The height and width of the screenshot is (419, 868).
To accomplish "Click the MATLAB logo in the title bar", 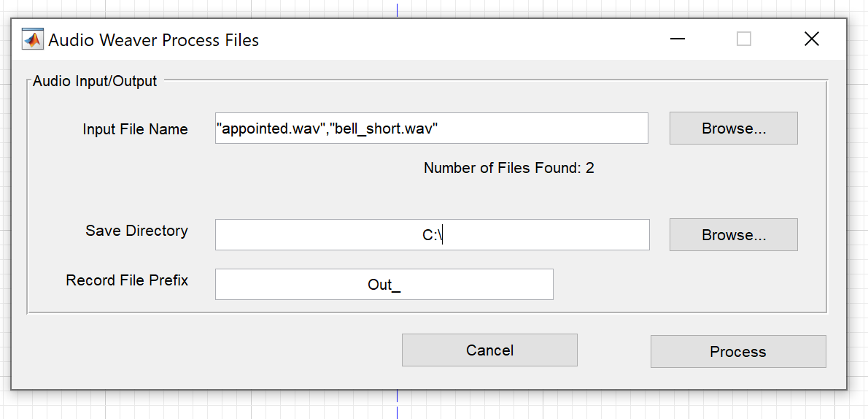I will tap(31, 39).
